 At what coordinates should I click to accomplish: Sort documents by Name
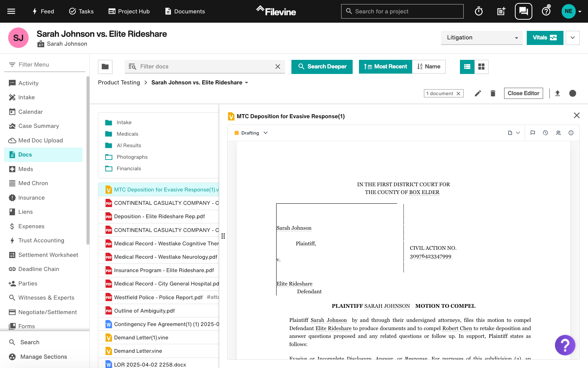(x=429, y=67)
